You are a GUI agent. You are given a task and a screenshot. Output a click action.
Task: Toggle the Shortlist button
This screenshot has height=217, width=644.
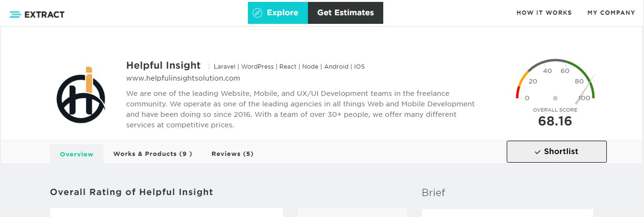click(x=556, y=152)
